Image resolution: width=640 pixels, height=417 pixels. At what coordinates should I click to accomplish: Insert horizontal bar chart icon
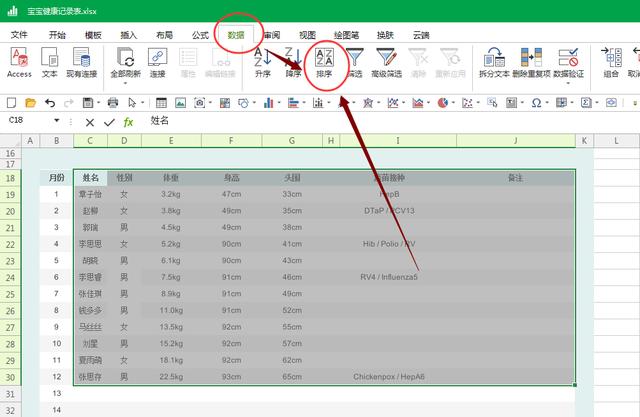click(293, 102)
